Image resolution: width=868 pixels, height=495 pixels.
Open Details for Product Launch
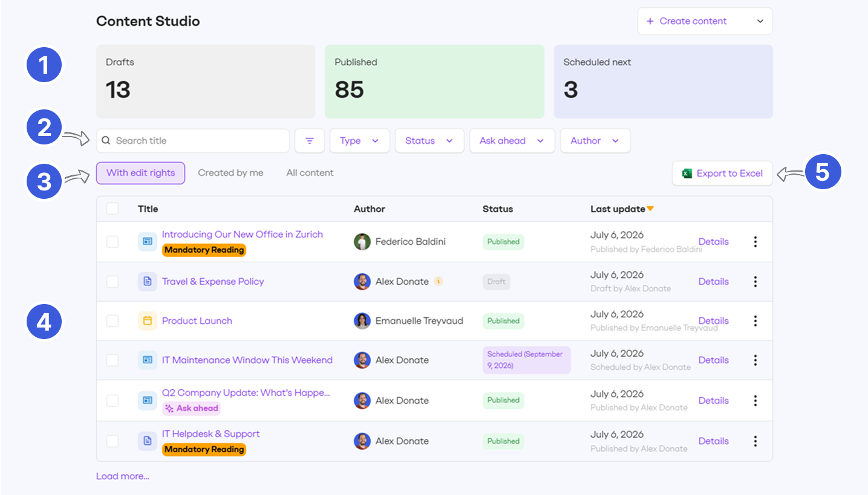coord(714,321)
